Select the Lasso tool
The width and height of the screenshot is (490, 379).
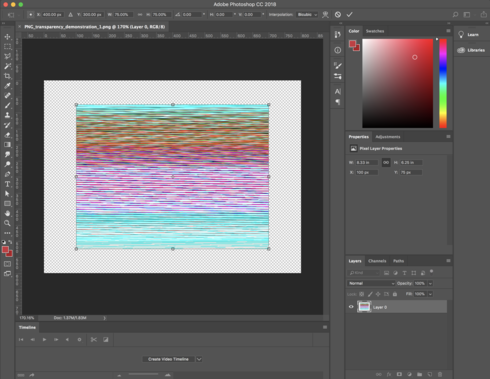[7, 56]
